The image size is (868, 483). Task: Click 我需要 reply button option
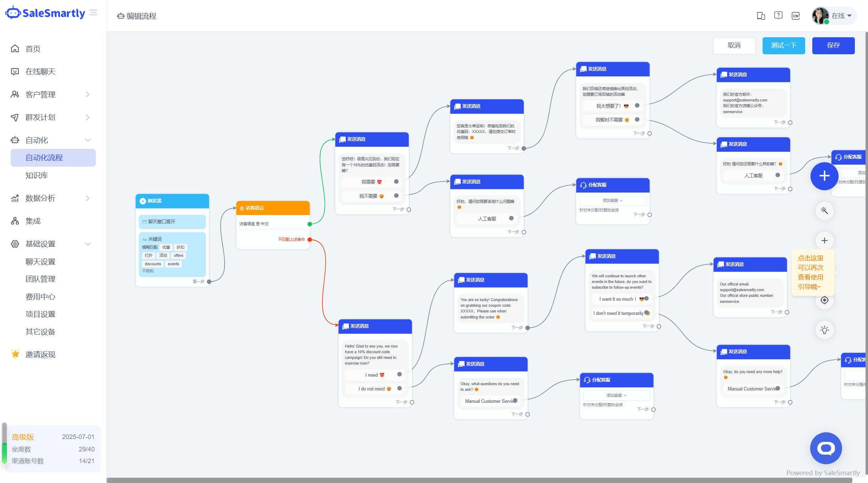372,182
